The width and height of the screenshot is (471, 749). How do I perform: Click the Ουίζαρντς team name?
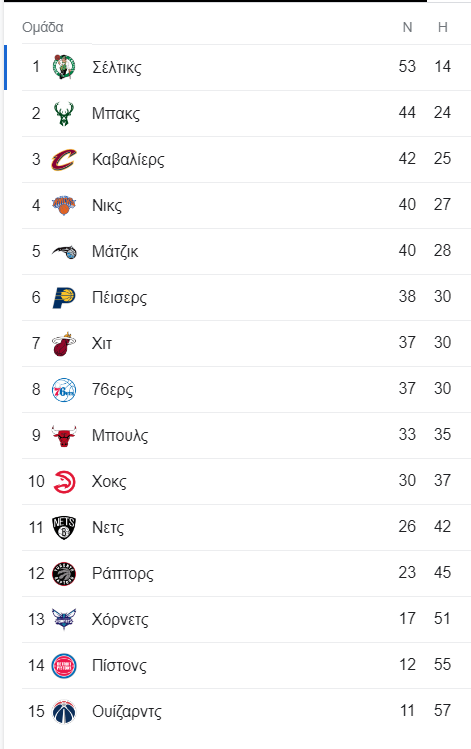pyautogui.click(x=127, y=711)
